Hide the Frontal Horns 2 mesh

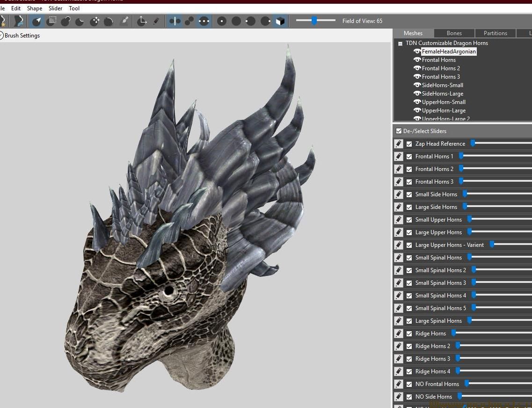coord(417,68)
